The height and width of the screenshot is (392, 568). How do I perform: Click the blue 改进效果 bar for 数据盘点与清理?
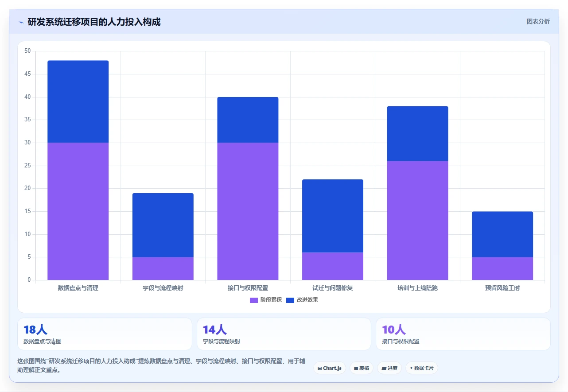78,101
